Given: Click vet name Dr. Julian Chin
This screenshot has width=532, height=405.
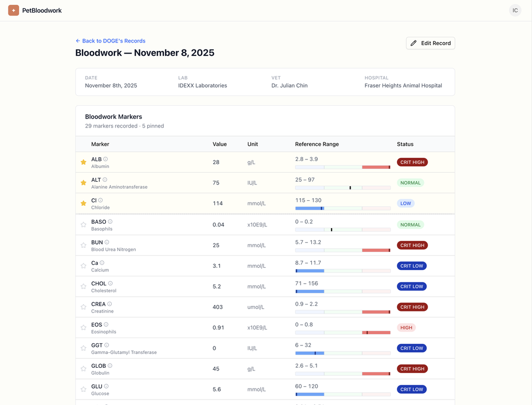Looking at the screenshot, I should (x=289, y=86).
